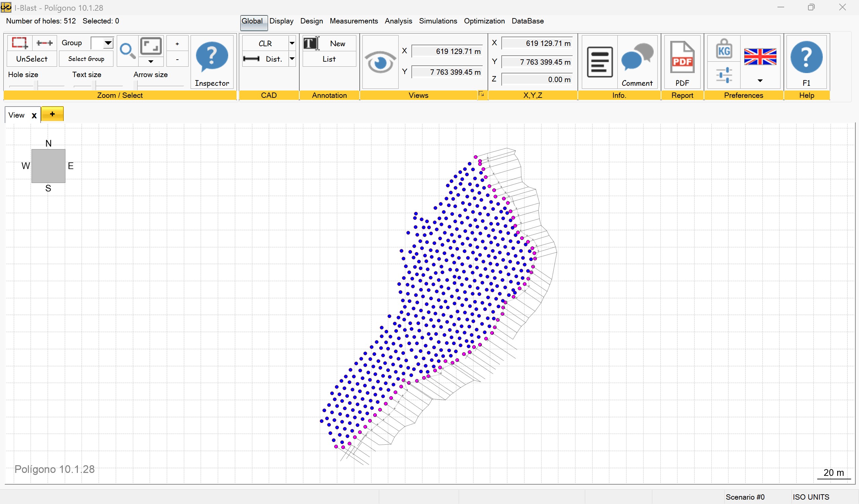Activate the distance selection tool
The image size is (859, 504).
[x=44, y=42]
